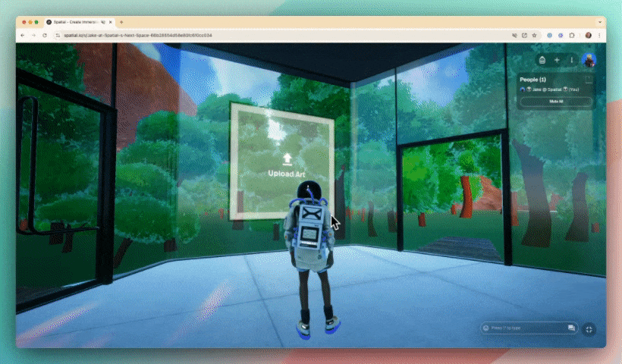Open the Spatial profile avatar top right
Image resolution: width=622 pixels, height=364 pixels.
coord(589,60)
